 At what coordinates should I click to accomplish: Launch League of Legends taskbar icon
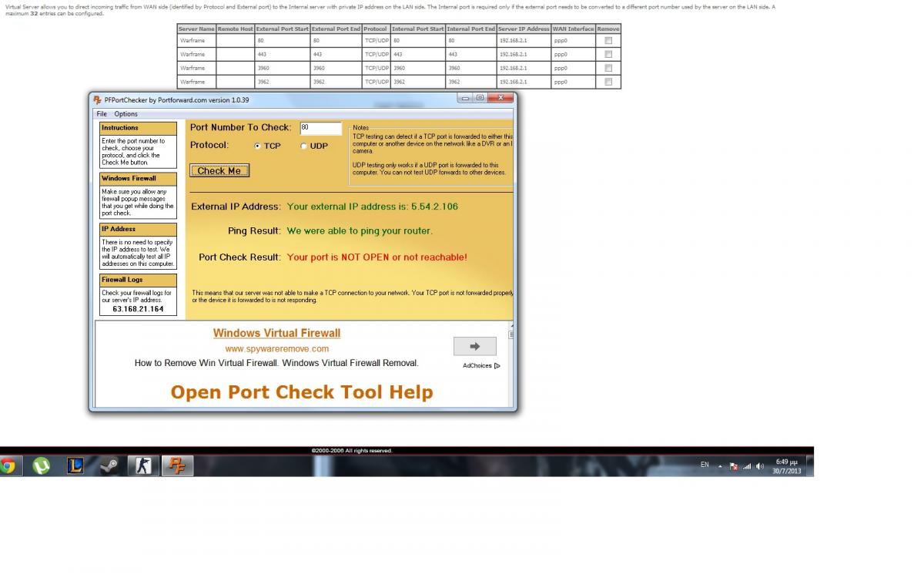click(x=75, y=465)
